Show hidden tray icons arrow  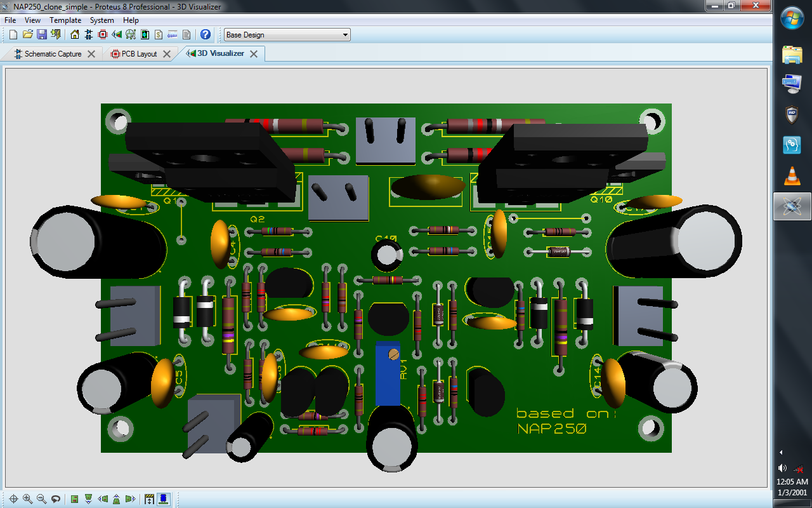click(782, 452)
